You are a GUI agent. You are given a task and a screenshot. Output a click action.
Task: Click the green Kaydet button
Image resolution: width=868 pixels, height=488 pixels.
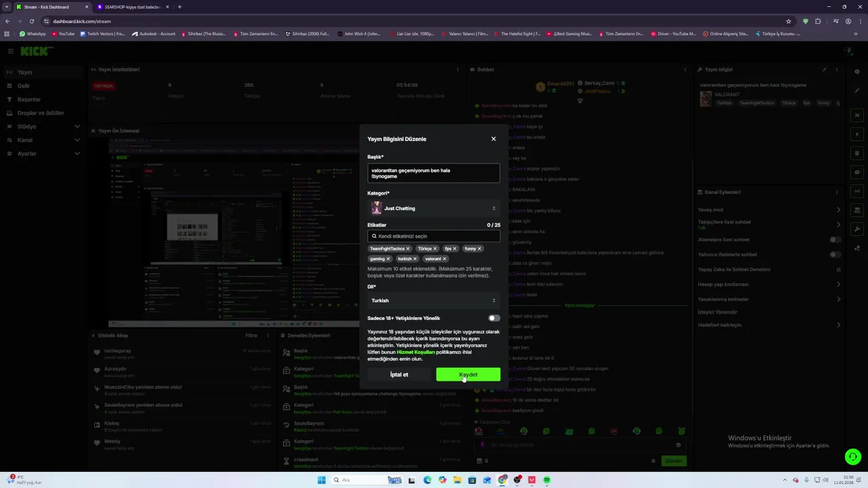[x=468, y=374]
